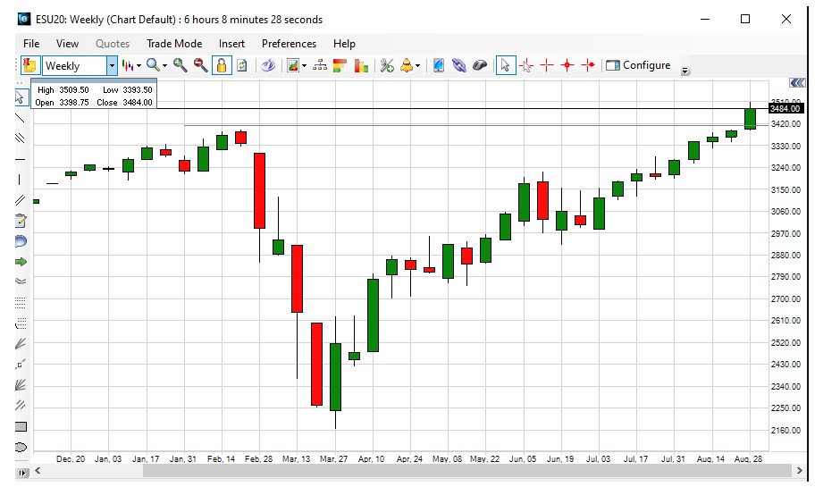Click the green zoom in magnifier
The height and width of the screenshot is (504, 840).
181,65
